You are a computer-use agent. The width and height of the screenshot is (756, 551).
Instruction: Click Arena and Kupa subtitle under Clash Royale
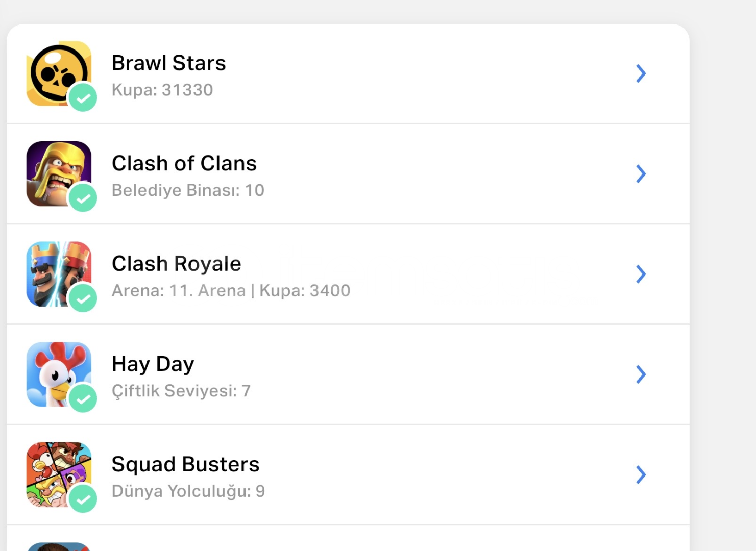231,291
